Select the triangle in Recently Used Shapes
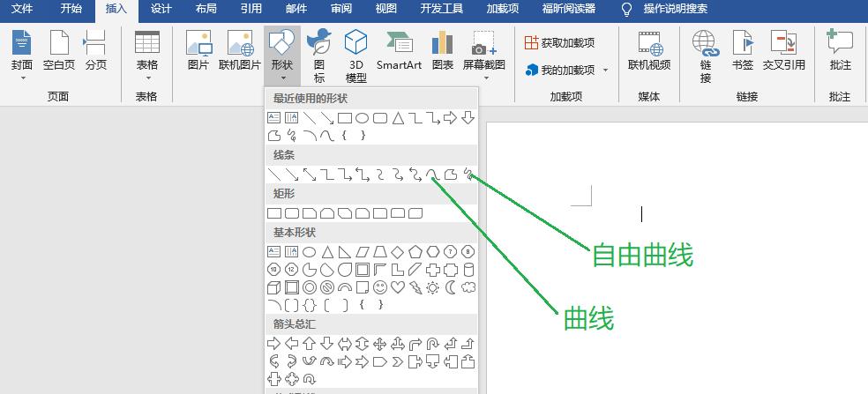This screenshot has height=394, width=868. (398, 118)
